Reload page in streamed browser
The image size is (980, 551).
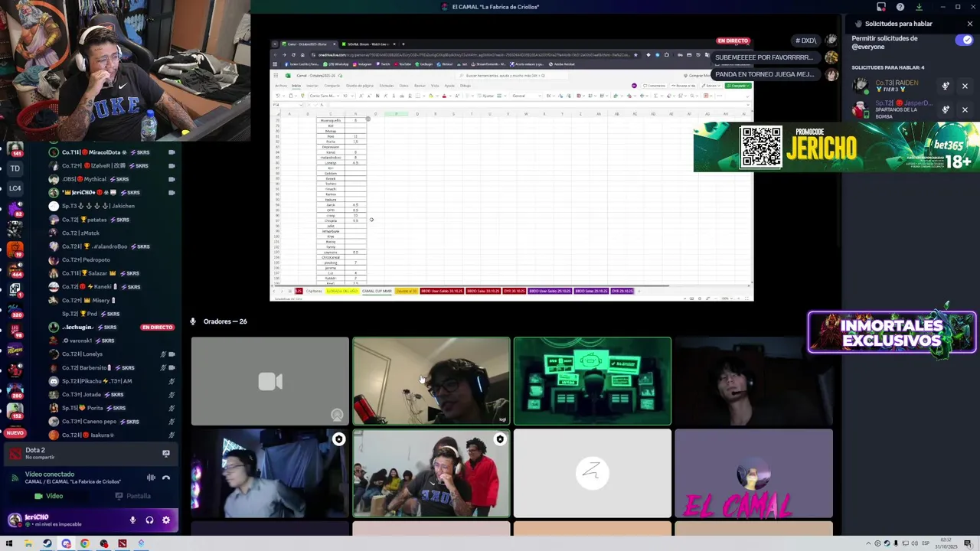(x=293, y=54)
